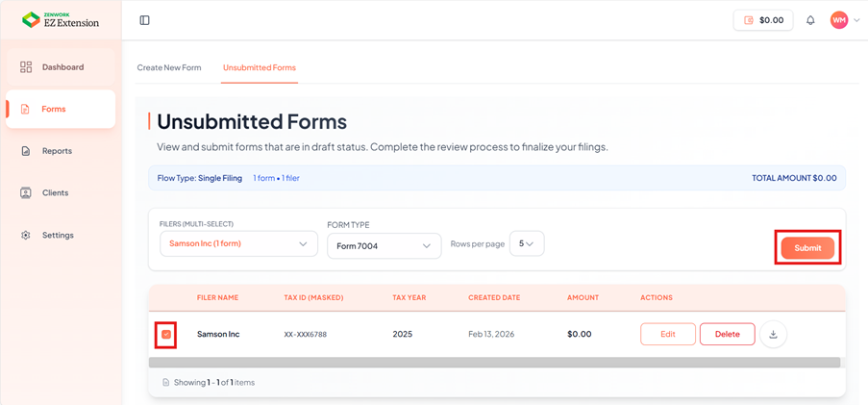Open Reports from the sidebar
868x405 pixels.
click(x=57, y=151)
